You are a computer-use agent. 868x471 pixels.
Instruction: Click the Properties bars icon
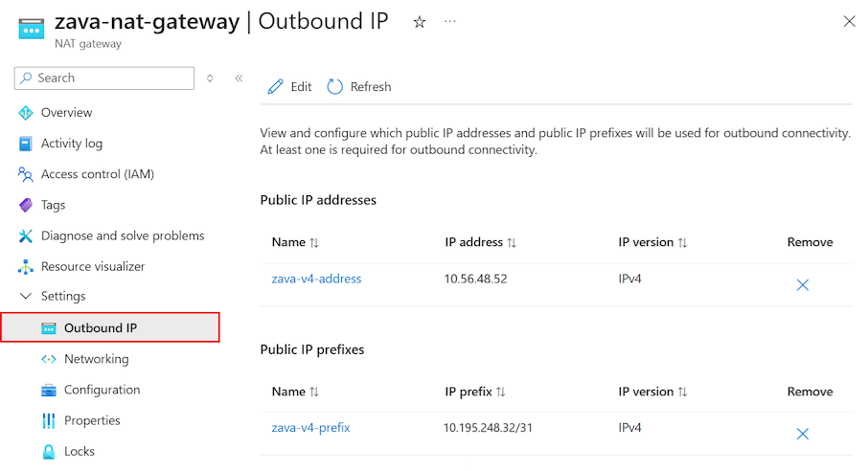(x=49, y=420)
